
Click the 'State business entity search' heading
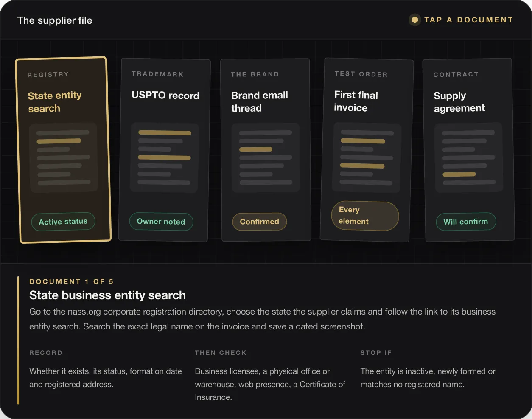[x=107, y=295]
